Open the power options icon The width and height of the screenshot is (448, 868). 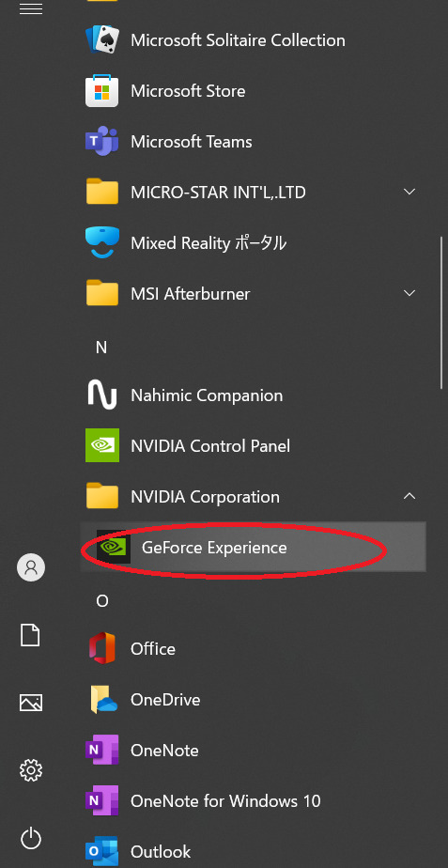tap(31, 838)
